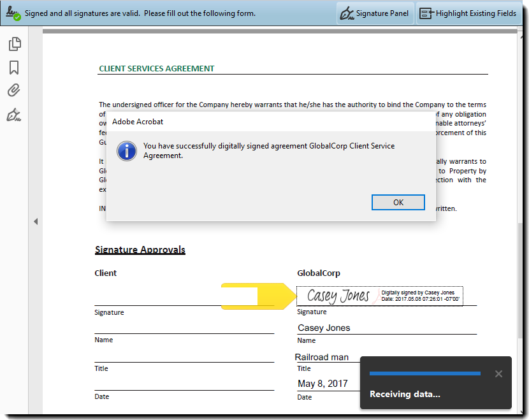Click the Casey Jones digital signature field
Image resolution: width=529 pixels, height=420 pixels.
coord(379,296)
